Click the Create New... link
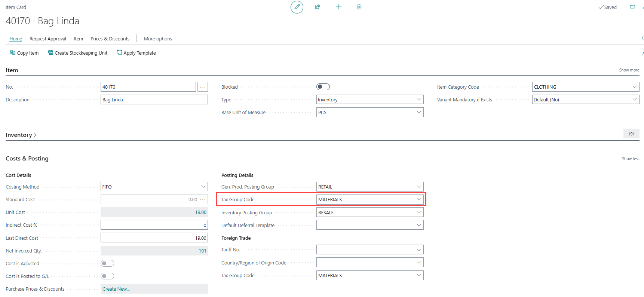 tap(116, 289)
